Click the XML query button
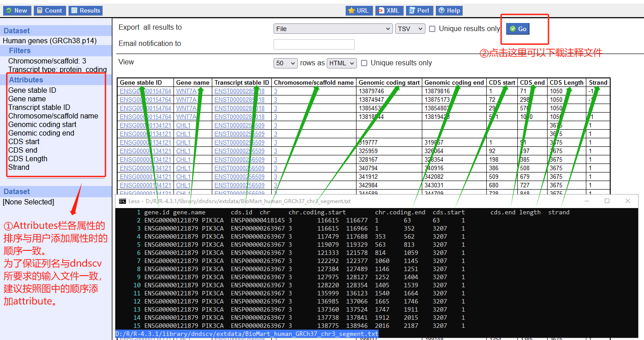 coord(389,10)
